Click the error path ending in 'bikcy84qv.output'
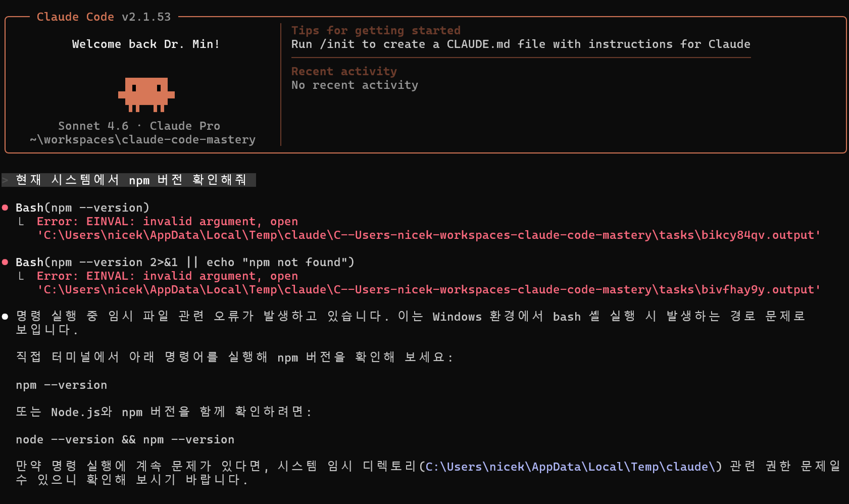The height and width of the screenshot is (504, 849). [429, 235]
